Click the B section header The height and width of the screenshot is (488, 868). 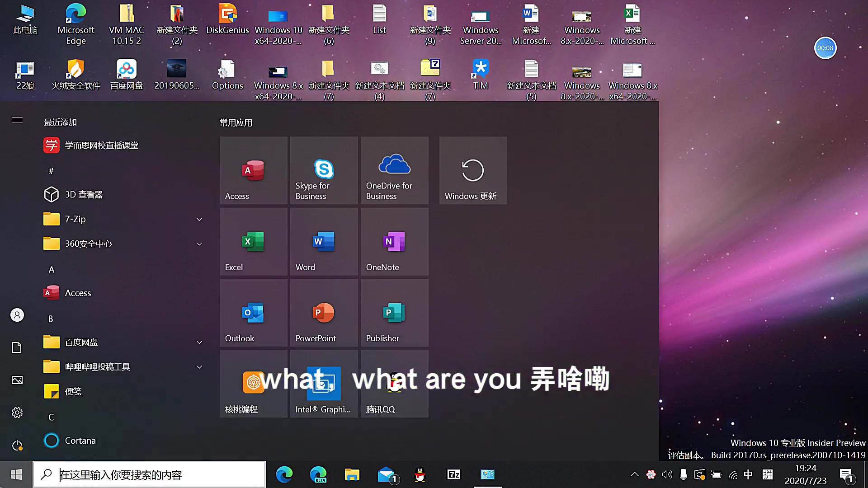click(51, 319)
